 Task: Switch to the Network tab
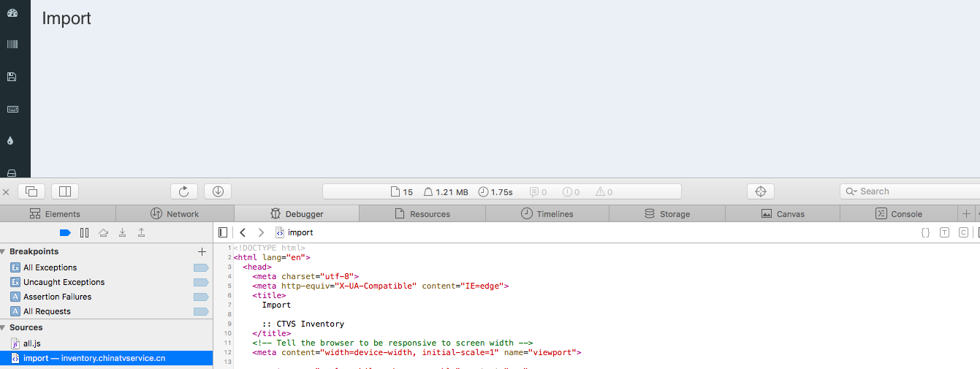click(x=175, y=214)
